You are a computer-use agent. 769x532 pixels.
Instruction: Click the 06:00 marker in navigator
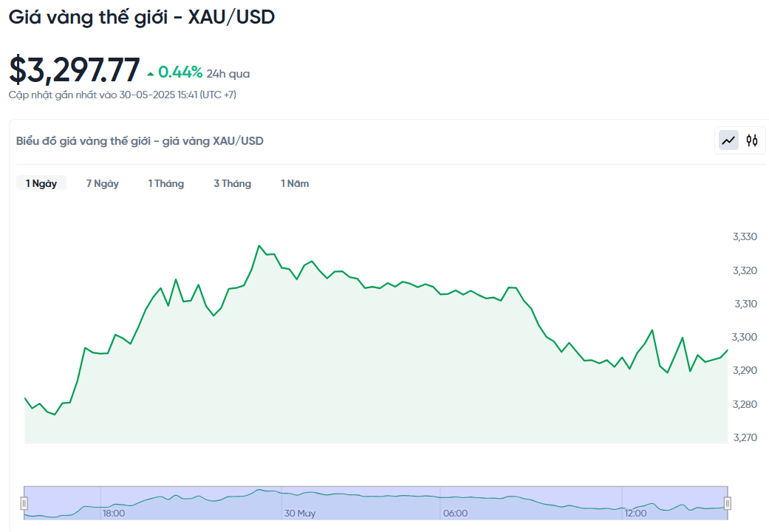point(455,513)
